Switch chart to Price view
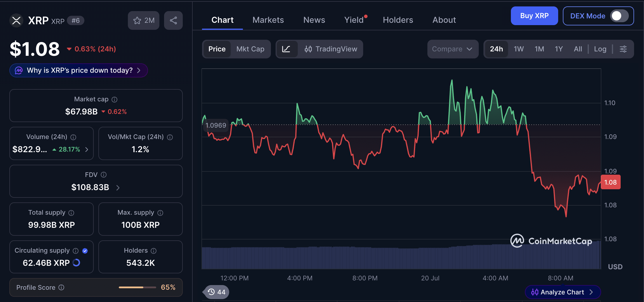644x302 pixels. tap(217, 49)
